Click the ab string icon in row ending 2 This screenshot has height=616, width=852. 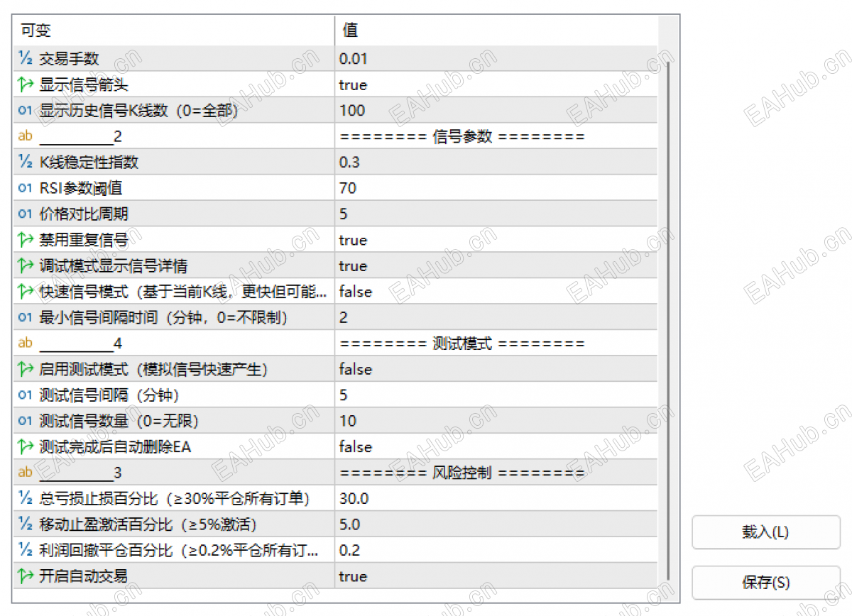pos(26,136)
